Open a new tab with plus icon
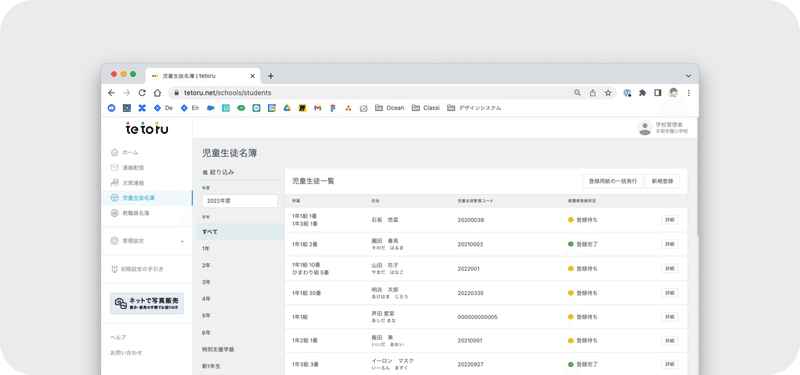800x375 pixels. click(x=270, y=76)
